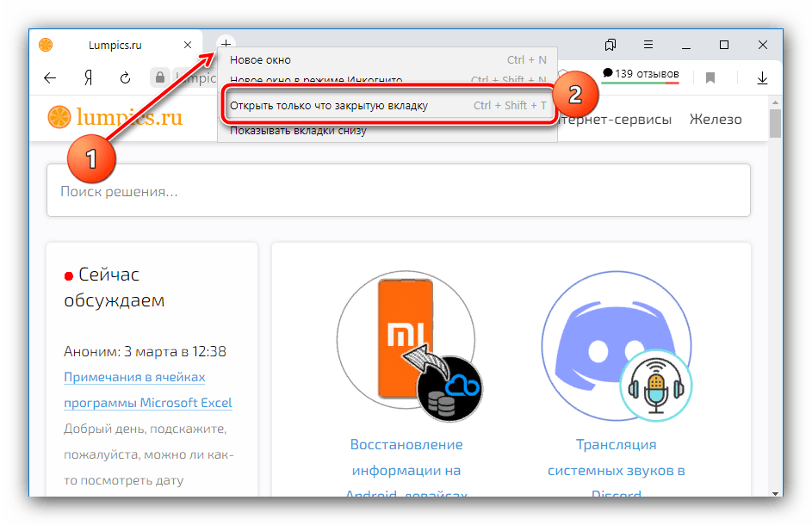Screen dimensions: 812x525
Task: Click the Discord article thumbnail
Action: pos(615,344)
